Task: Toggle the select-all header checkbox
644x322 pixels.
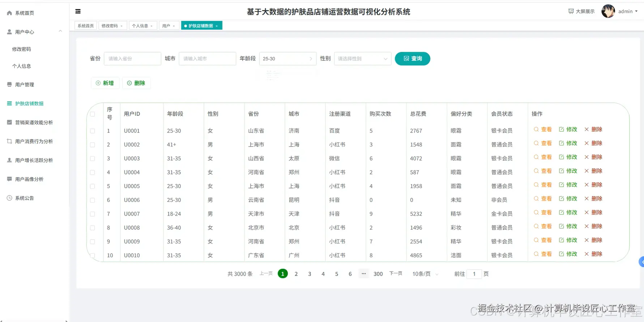Action: tap(93, 114)
